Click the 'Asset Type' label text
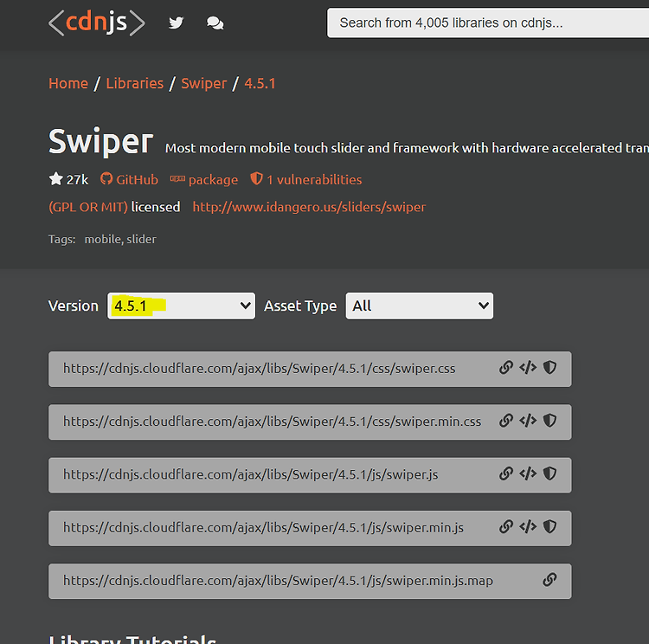This screenshot has width=649, height=644. click(300, 306)
